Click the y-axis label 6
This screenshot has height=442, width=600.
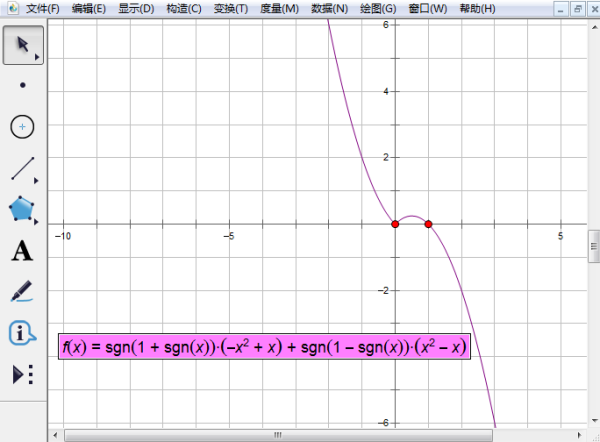coord(385,25)
